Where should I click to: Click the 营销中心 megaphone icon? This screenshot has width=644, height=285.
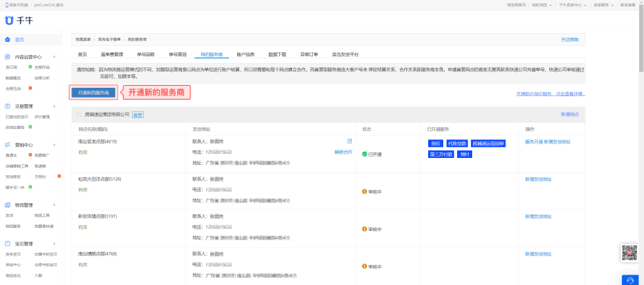pyautogui.click(x=8, y=145)
